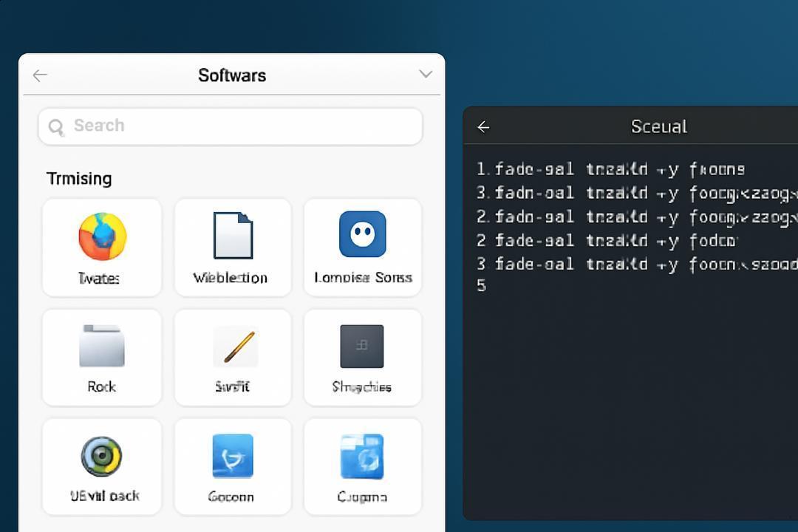The image size is (798, 532).
Task: Open the Tvates browser app icon
Action: (102, 236)
